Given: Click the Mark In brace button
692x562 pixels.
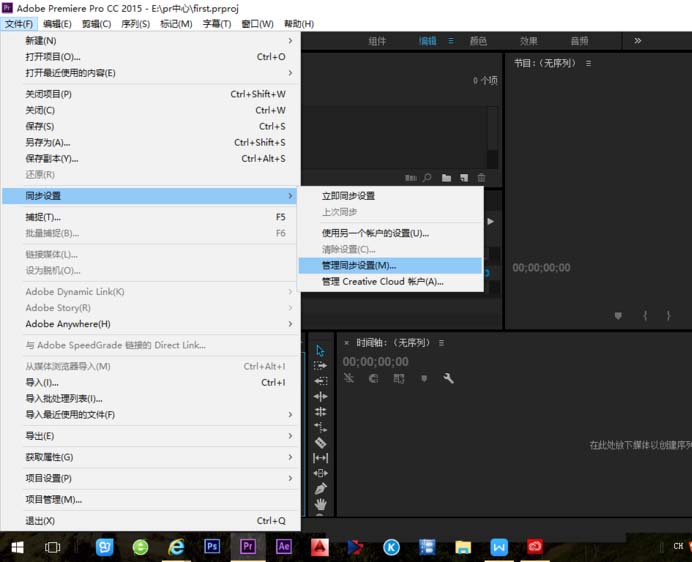Looking at the screenshot, I should (645, 315).
